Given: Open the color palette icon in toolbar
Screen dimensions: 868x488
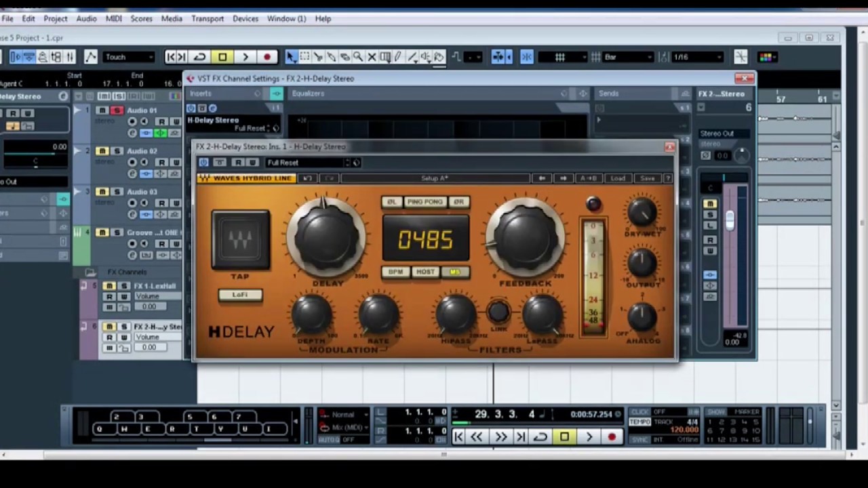Looking at the screenshot, I should click(x=768, y=57).
